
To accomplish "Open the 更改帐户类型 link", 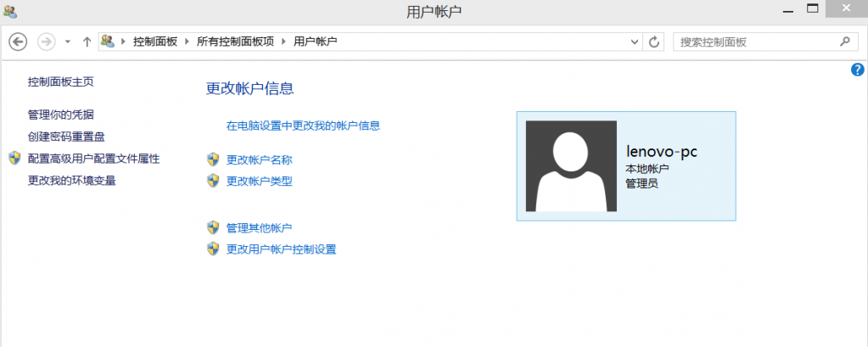I will [259, 181].
